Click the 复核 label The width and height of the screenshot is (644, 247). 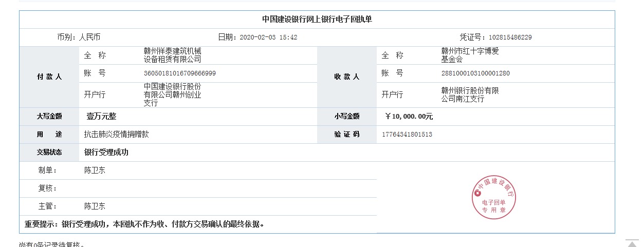point(48,188)
